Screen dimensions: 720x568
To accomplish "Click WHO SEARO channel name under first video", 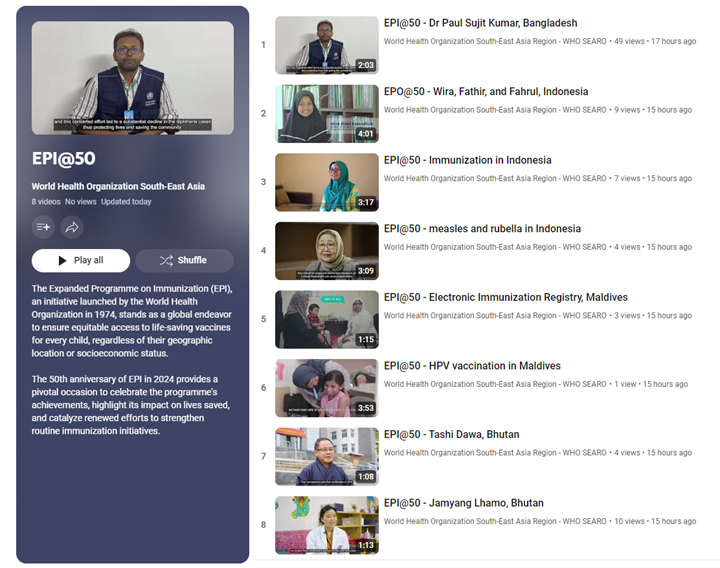I will tap(495, 41).
